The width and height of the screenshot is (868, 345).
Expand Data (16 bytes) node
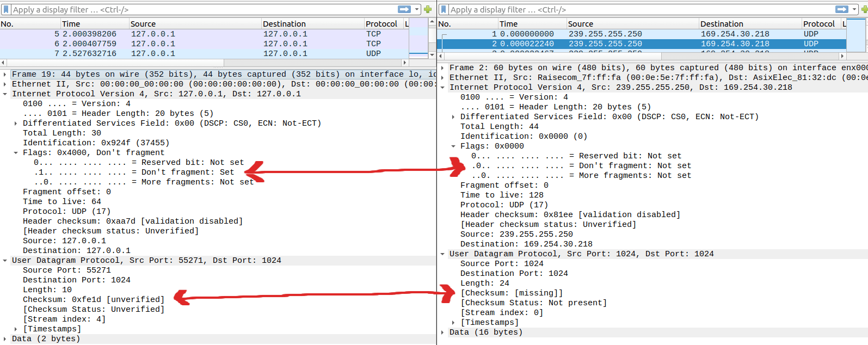tap(443, 332)
